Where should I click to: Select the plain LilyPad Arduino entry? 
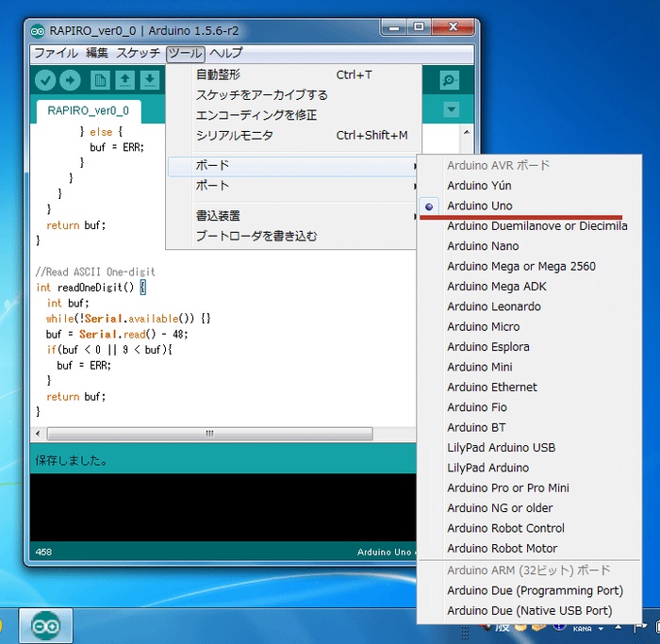[529, 468]
